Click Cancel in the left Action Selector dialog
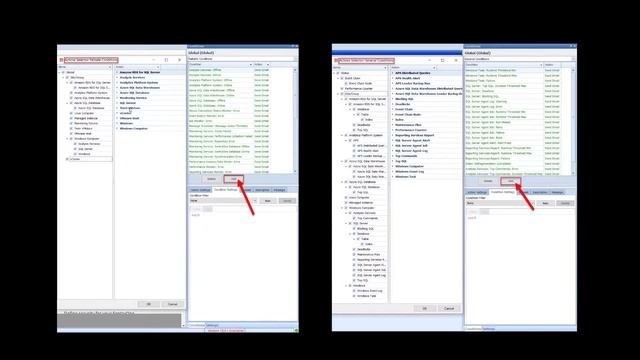Viewport: 640px width, 360px height. [x=173, y=304]
